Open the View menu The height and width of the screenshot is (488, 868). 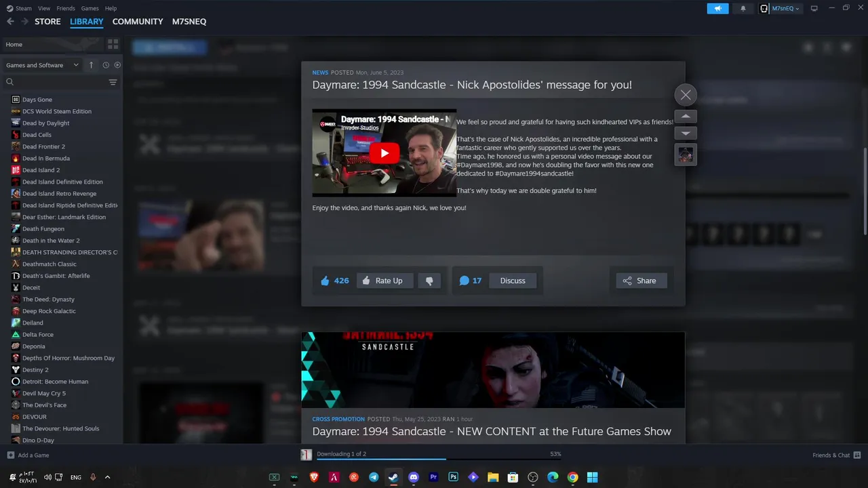point(44,8)
